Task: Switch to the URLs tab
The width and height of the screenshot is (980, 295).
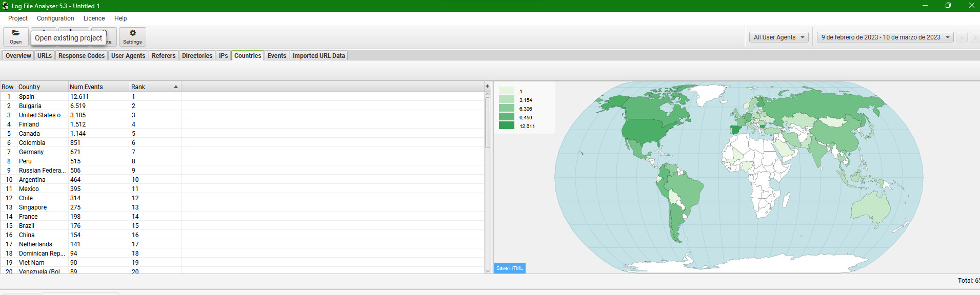Action: (45, 56)
